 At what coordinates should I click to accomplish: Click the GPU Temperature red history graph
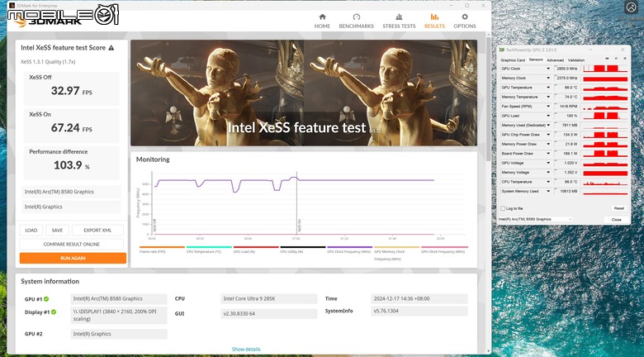(x=605, y=88)
